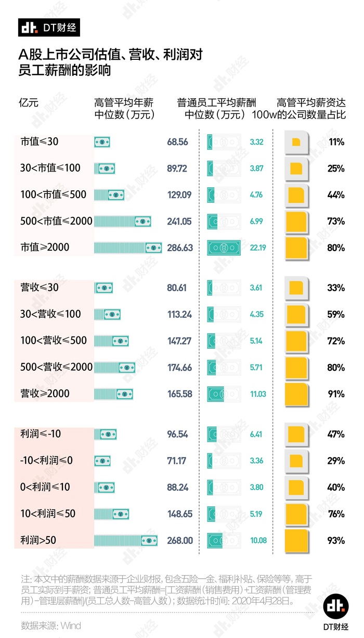Click the 数据来源: Wind text
This screenshot has width=364, height=638.
(51, 626)
